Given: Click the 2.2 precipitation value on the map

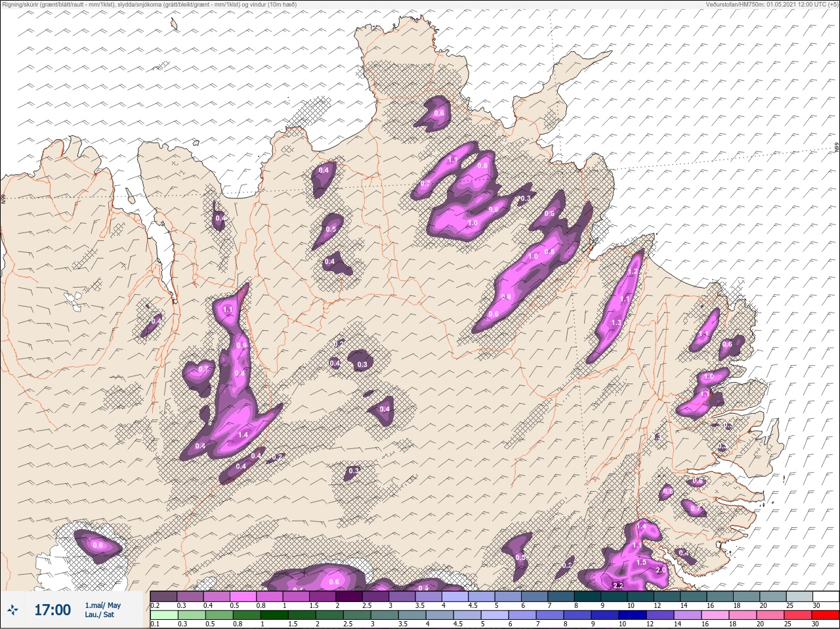Looking at the screenshot, I should (x=618, y=585).
